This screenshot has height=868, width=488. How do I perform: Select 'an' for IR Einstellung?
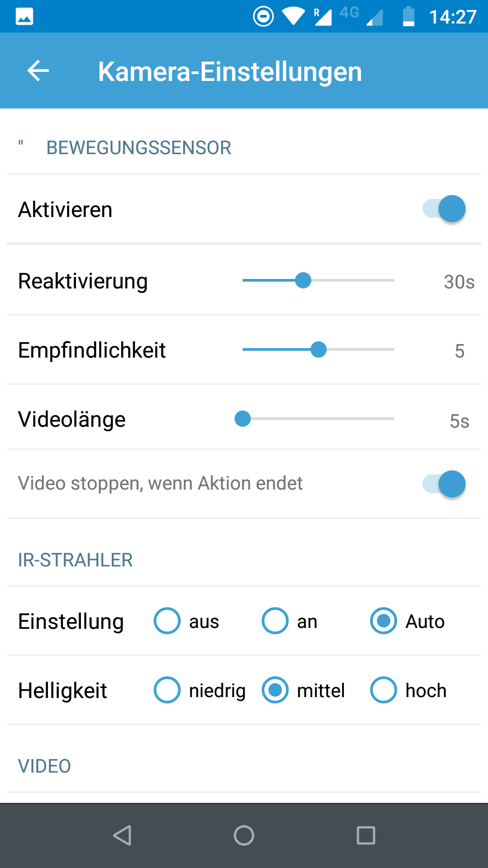pyautogui.click(x=275, y=621)
